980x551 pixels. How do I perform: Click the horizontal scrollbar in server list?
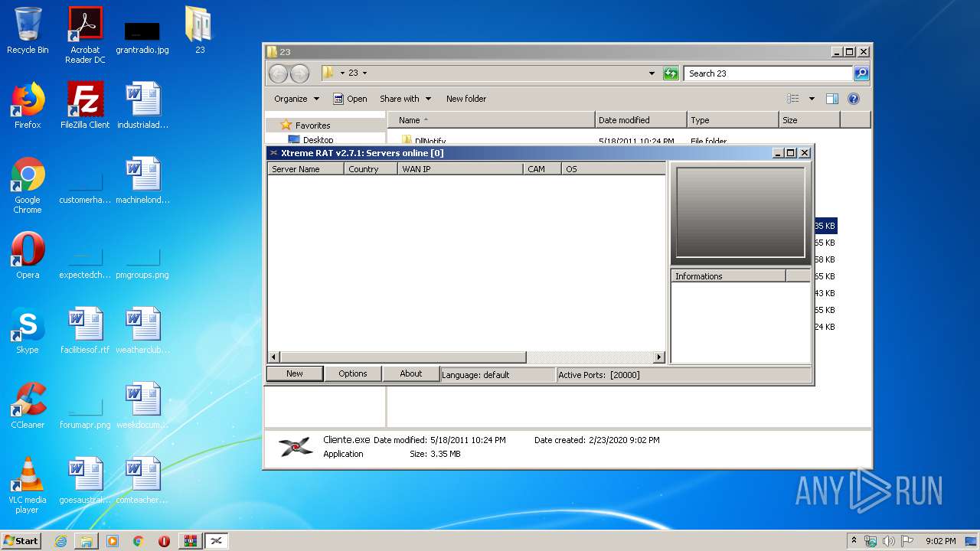403,357
